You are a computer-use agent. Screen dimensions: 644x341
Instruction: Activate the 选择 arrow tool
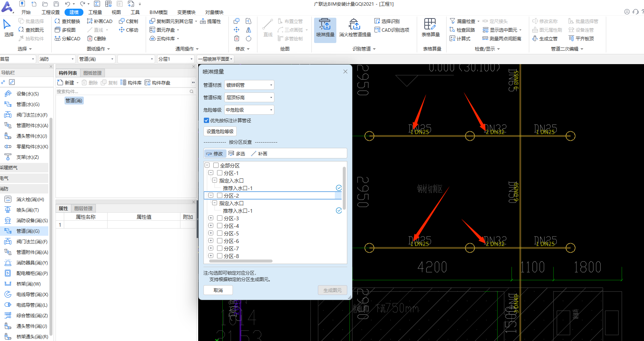coord(9,28)
